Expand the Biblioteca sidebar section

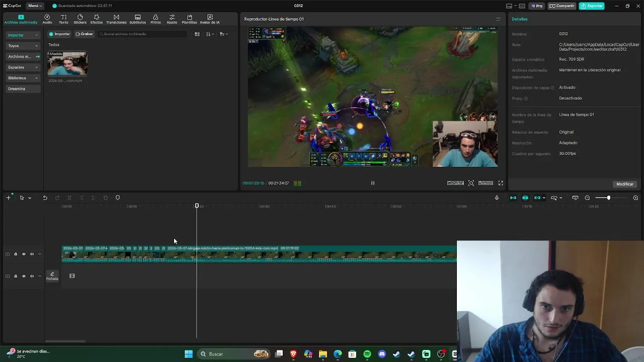pyautogui.click(x=23, y=78)
